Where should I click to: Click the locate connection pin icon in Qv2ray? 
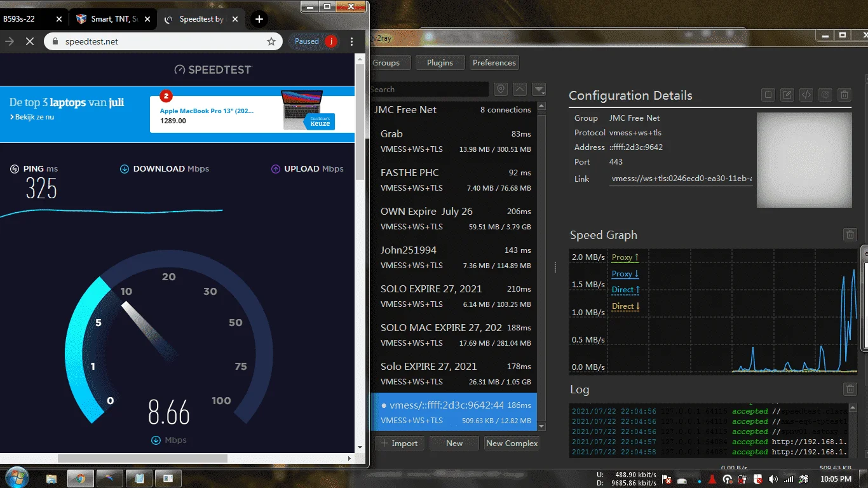pos(501,90)
